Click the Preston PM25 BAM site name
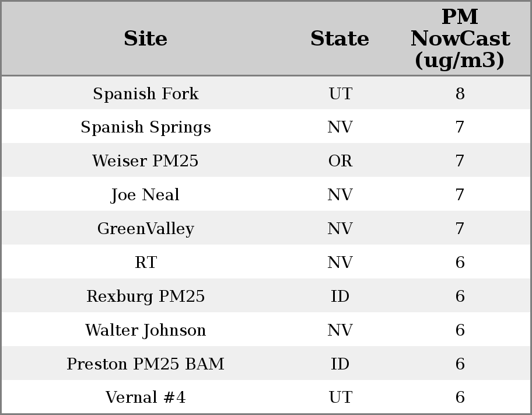 pos(145,364)
